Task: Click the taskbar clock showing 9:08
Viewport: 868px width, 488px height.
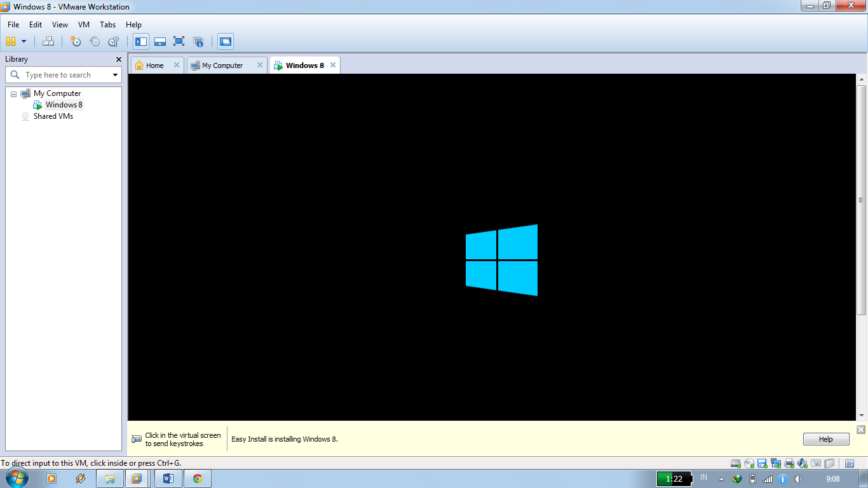Action: (x=833, y=479)
